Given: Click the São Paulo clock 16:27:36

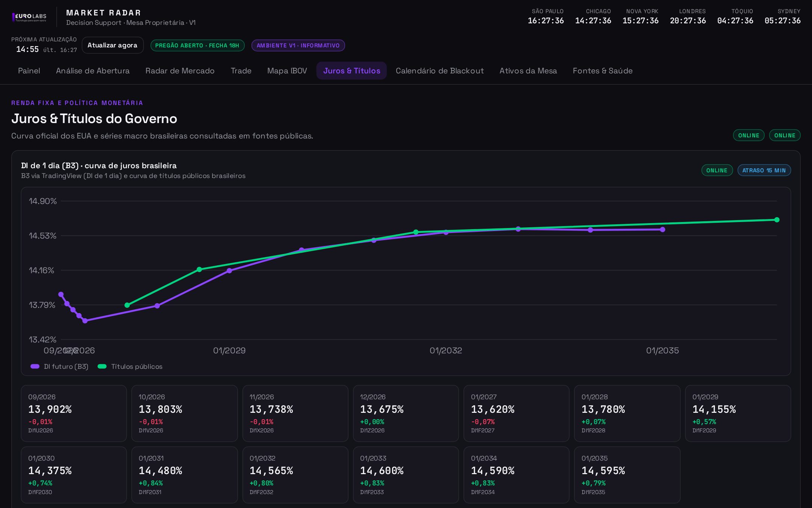Looking at the screenshot, I should 546,21.
